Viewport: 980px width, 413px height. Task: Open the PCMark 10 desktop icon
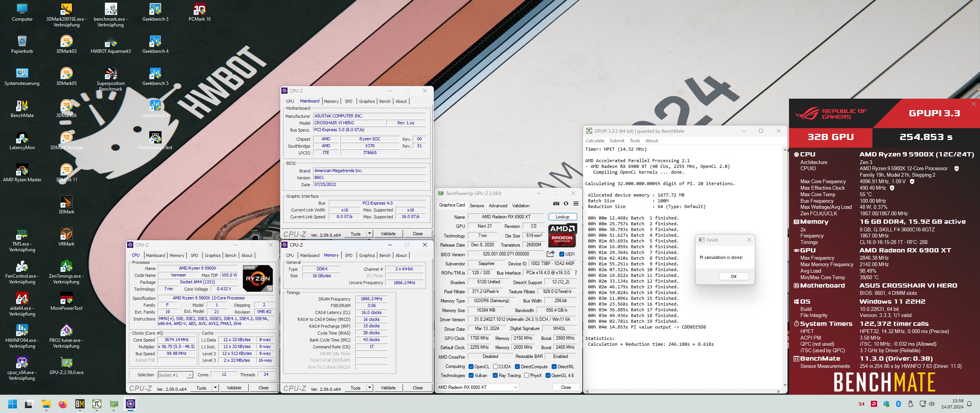pyautogui.click(x=199, y=13)
